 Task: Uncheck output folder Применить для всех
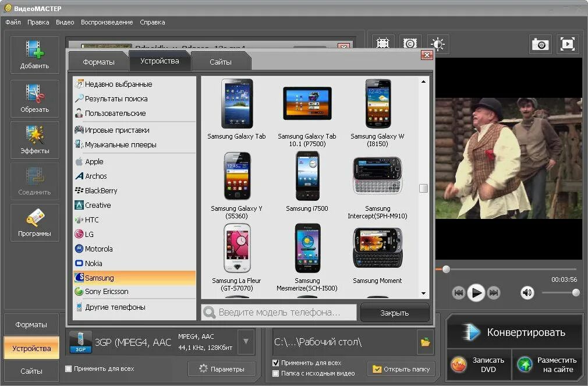275,363
